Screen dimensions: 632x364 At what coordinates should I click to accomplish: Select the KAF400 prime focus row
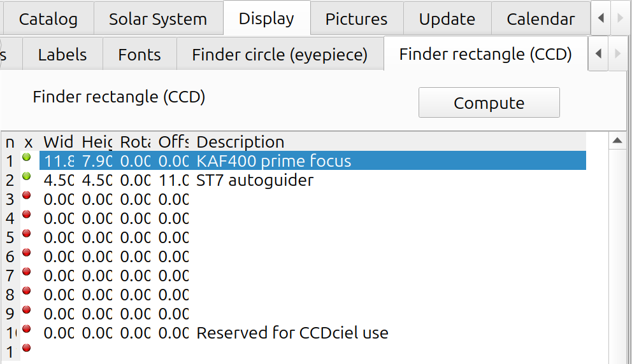tap(313, 160)
